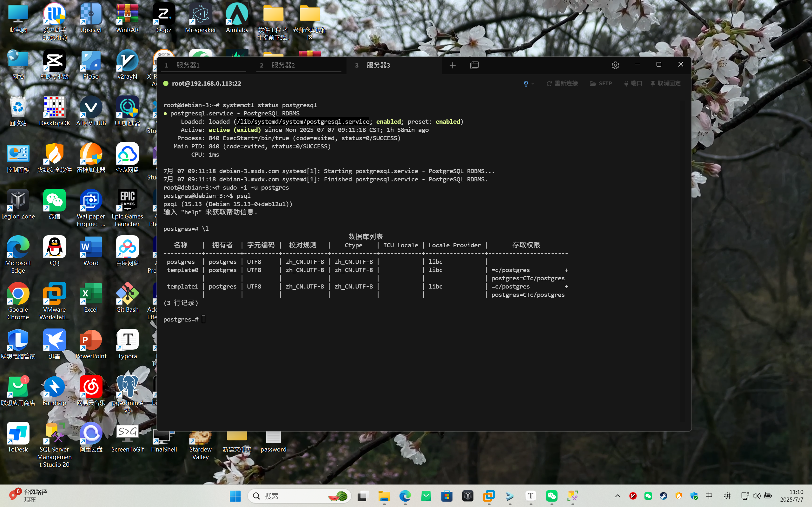This screenshot has height=507, width=812.
Task: Select the 服务器3 terminal tab
Action: point(394,65)
